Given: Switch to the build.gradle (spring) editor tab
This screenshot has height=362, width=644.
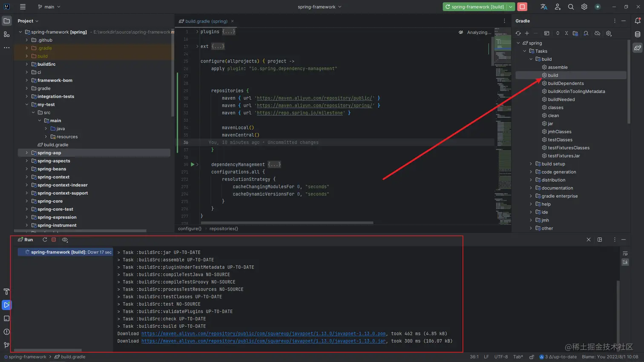Looking at the screenshot, I should (x=206, y=21).
